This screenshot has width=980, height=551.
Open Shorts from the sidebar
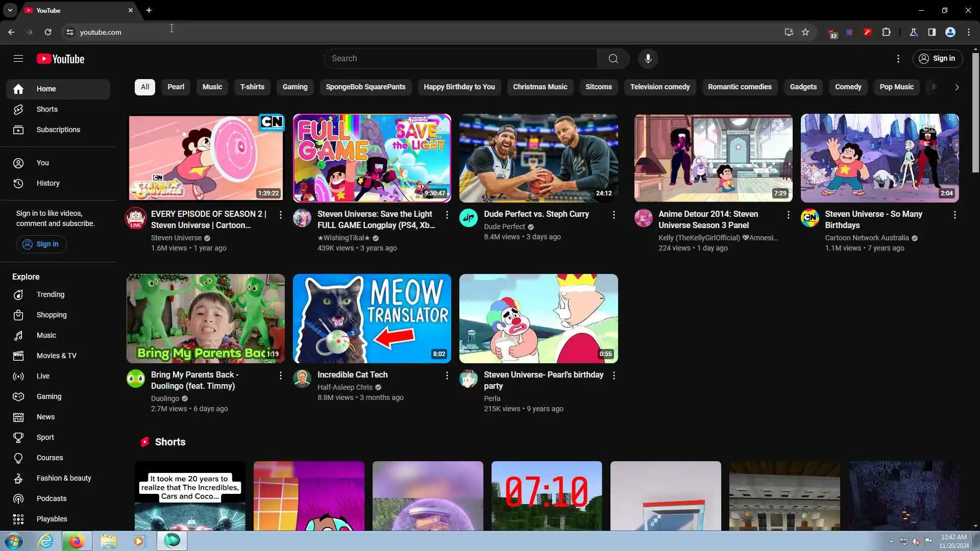[x=47, y=109]
